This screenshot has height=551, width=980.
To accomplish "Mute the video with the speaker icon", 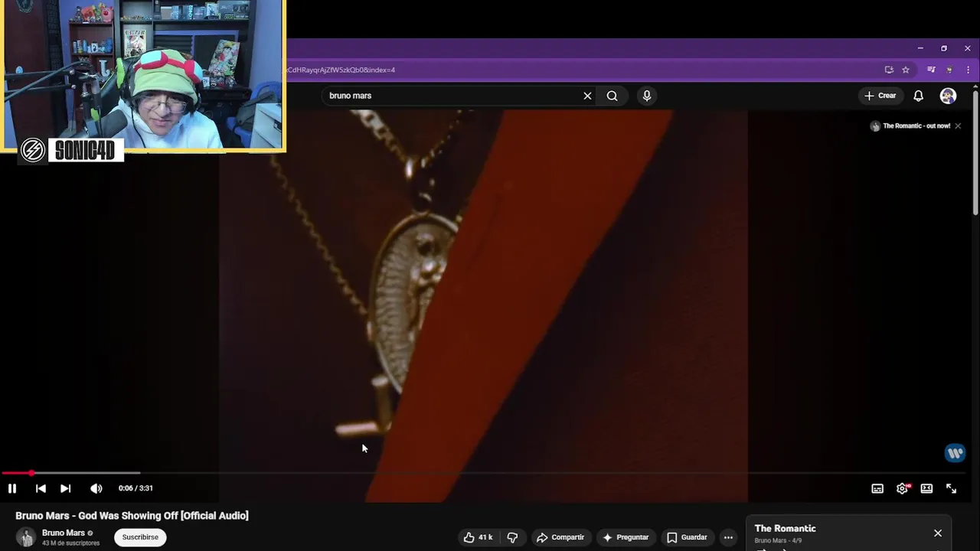I will tap(96, 488).
